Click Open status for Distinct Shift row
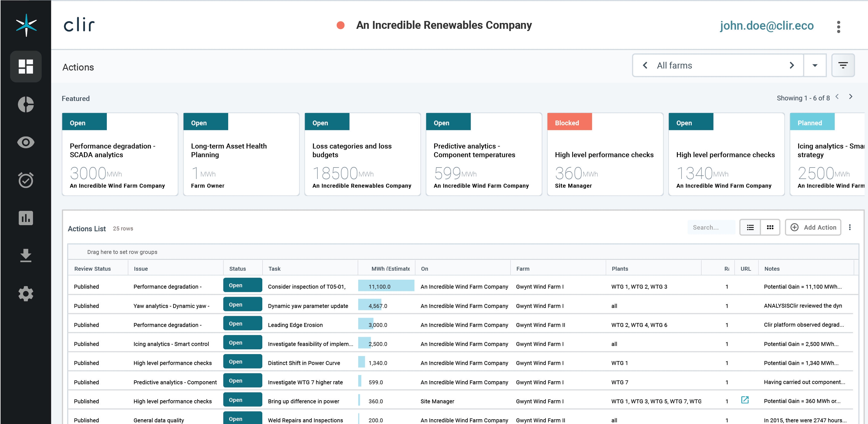Viewport: 868px width, 424px height. (243, 362)
